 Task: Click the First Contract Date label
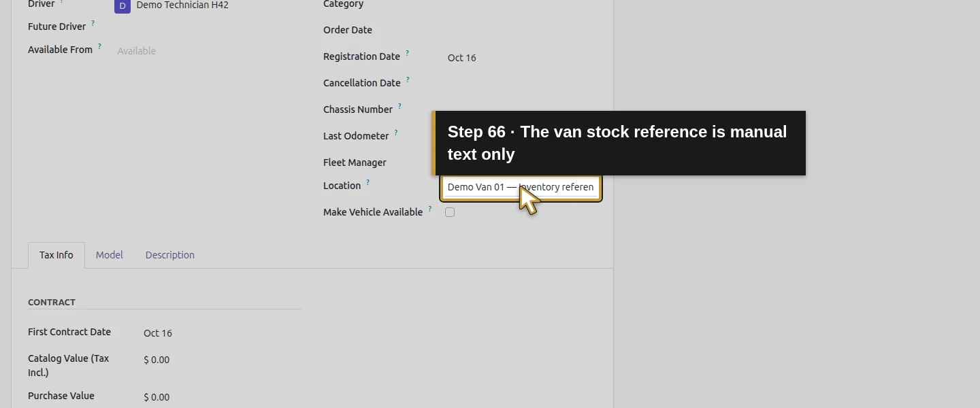(69, 332)
